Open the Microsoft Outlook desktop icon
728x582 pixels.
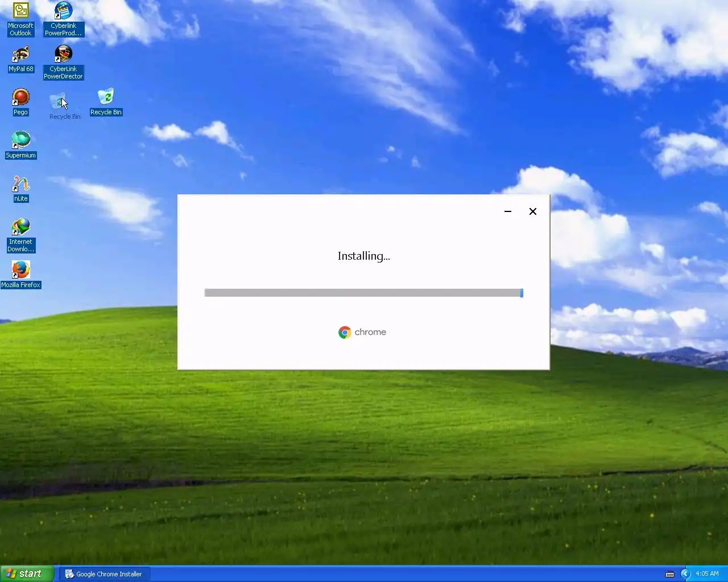(x=20, y=19)
